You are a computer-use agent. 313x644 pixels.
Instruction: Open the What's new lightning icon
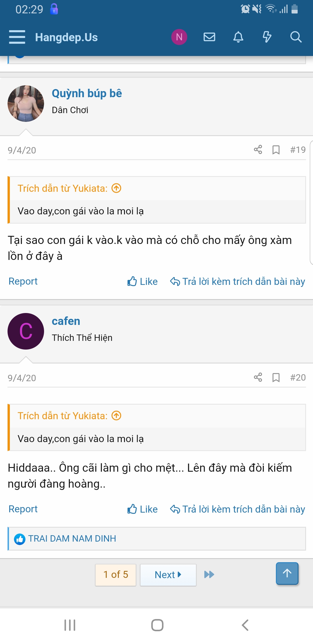click(x=267, y=37)
